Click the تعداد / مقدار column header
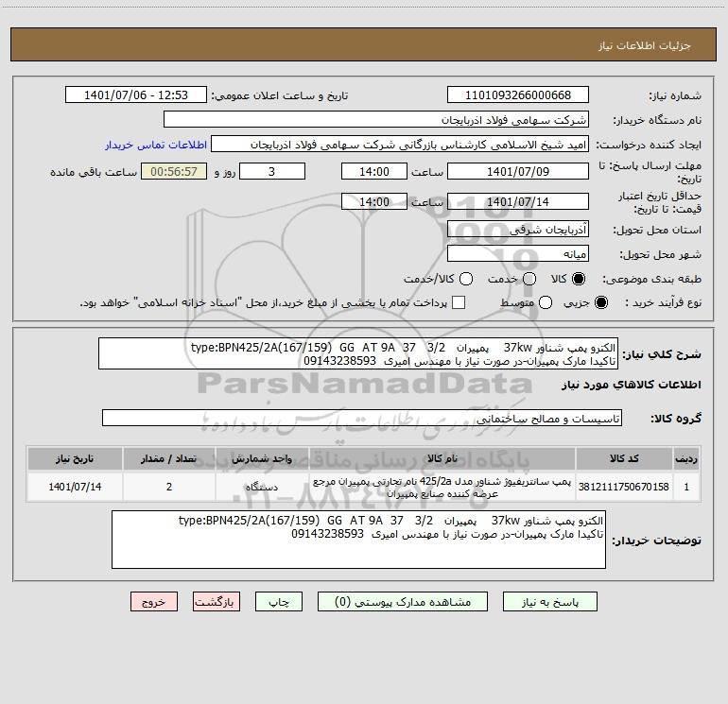This screenshot has height=704, width=728. (169, 459)
